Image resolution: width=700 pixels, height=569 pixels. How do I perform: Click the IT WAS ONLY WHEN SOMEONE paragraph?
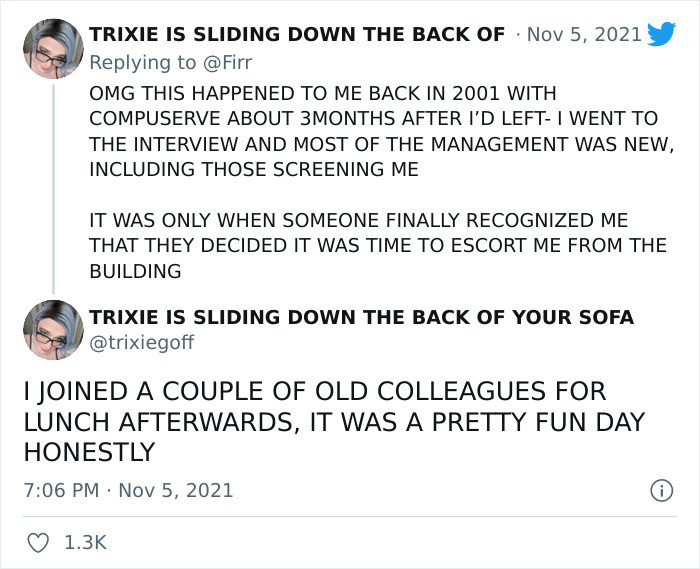click(378, 245)
